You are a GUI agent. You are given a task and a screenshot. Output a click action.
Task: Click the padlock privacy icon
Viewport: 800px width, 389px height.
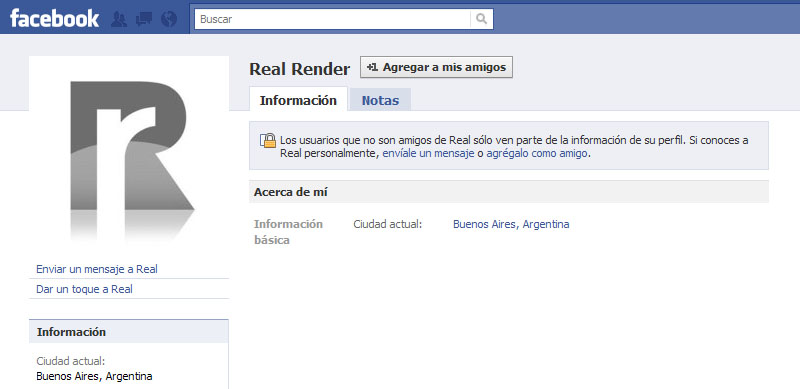tap(268, 141)
